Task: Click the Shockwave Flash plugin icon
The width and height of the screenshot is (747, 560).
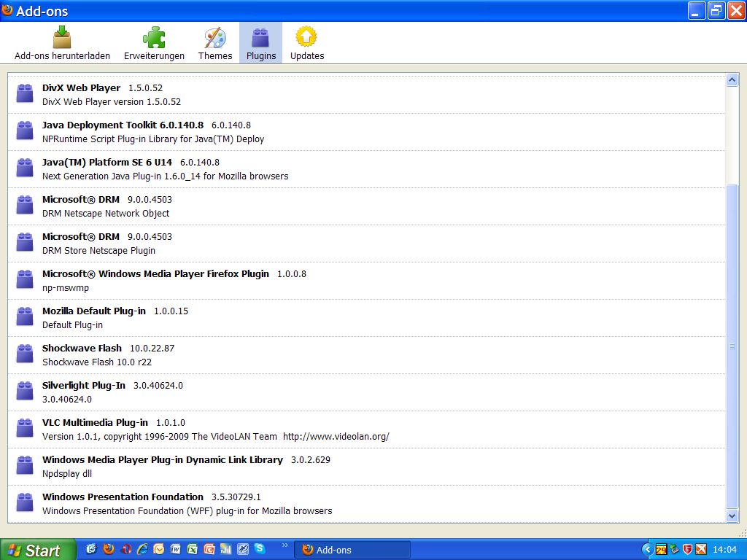Action: (25, 354)
